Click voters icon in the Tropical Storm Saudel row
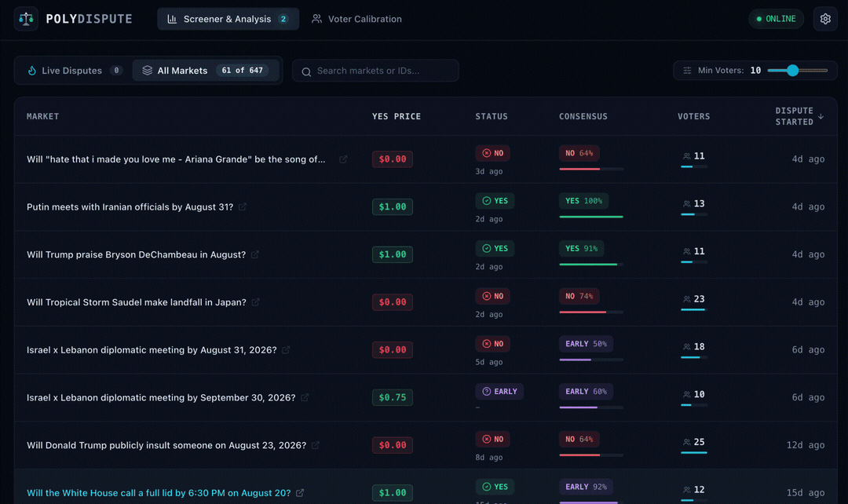 click(686, 299)
